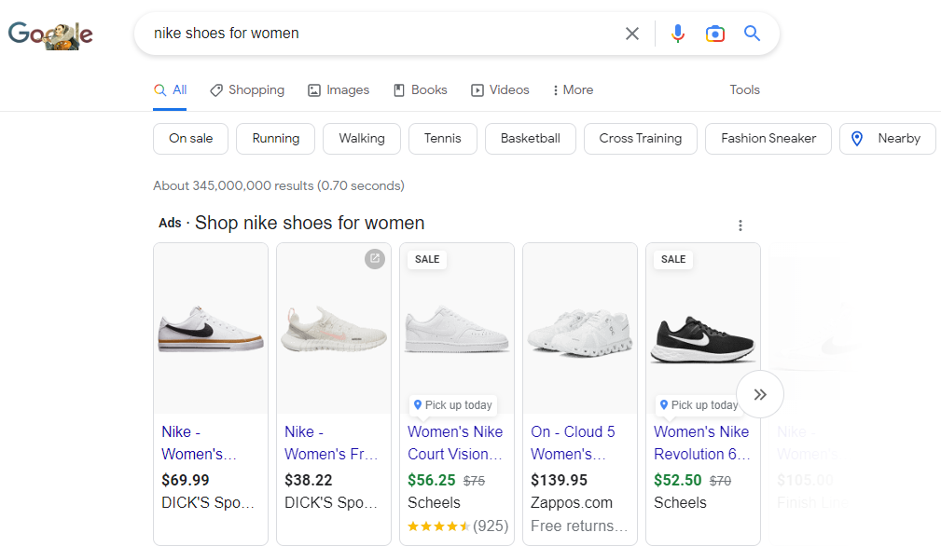Clear the search query with the X icon
The image size is (941, 560).
[x=632, y=34]
